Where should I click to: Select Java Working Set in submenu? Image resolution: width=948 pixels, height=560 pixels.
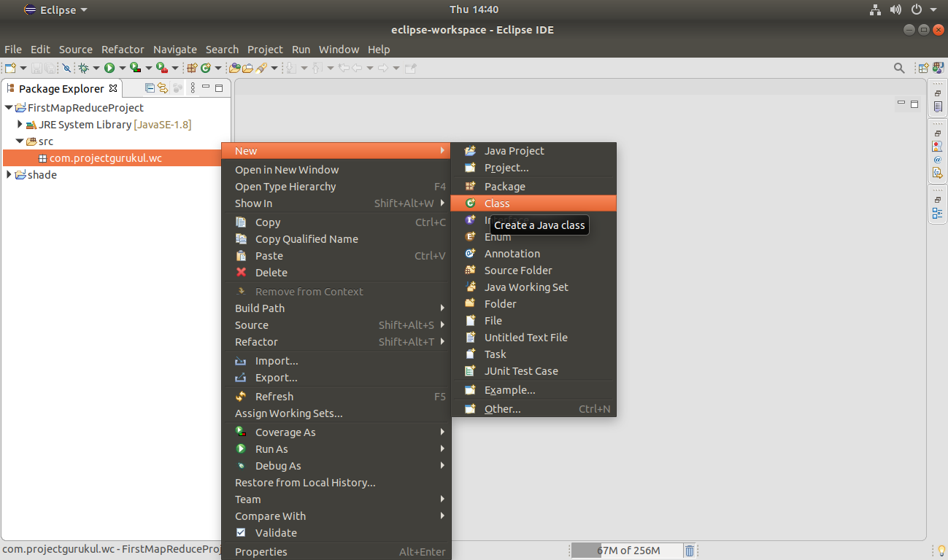point(533,287)
